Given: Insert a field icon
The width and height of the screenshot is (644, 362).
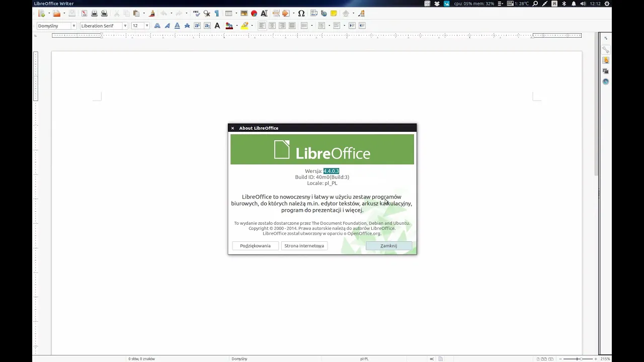Looking at the screenshot, I should (286, 14).
